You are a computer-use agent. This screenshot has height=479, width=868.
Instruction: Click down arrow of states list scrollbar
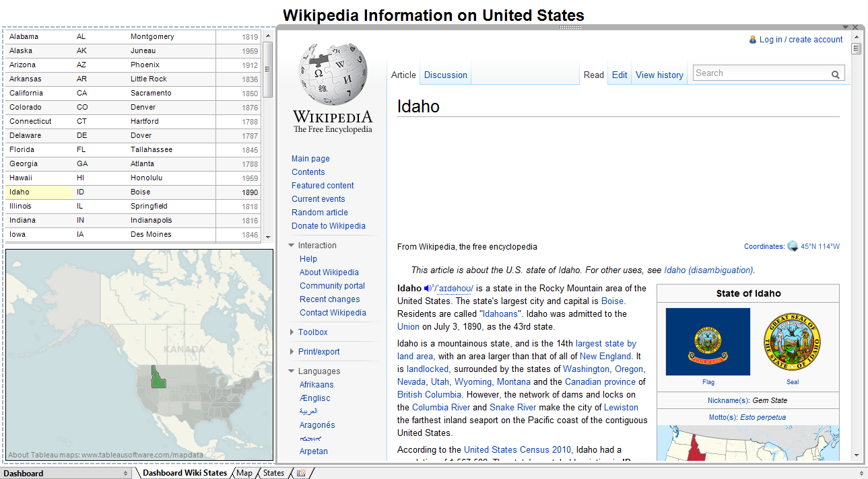point(267,237)
